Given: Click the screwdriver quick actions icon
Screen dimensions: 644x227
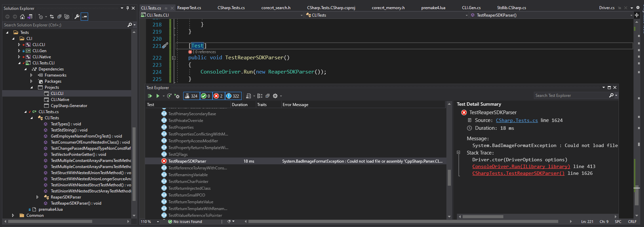Looking at the screenshot, I should (165, 46).
